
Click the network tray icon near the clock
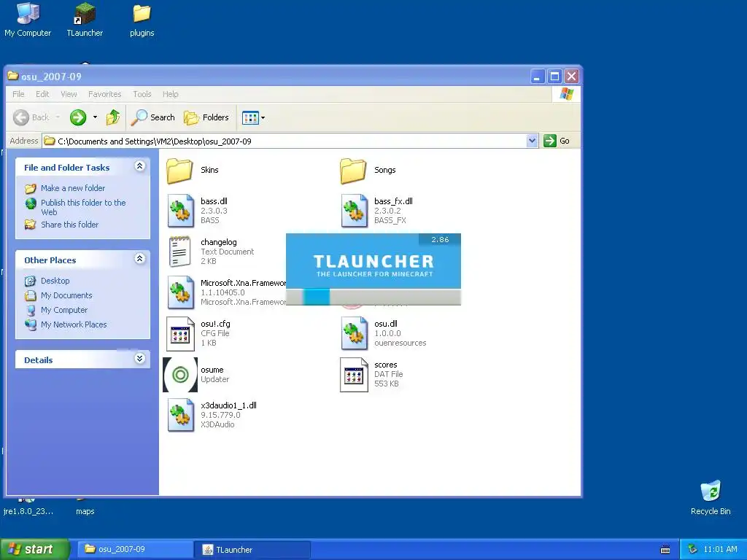[693, 549]
